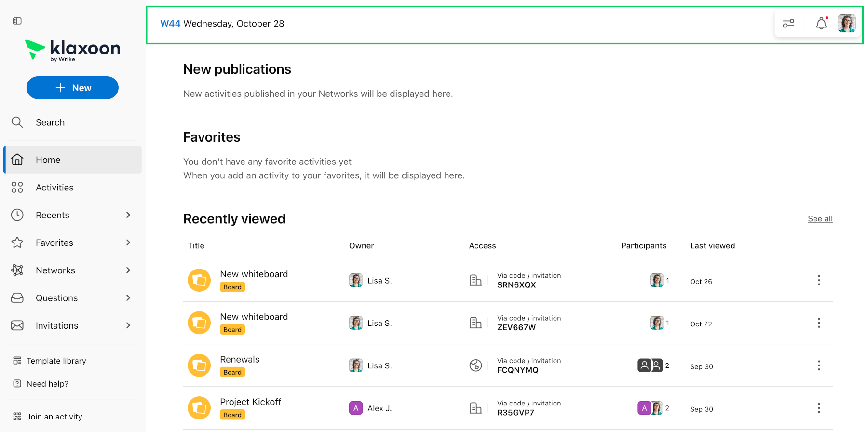Collapse the sidebar with the panel icon
The width and height of the screenshot is (868, 432).
click(17, 21)
